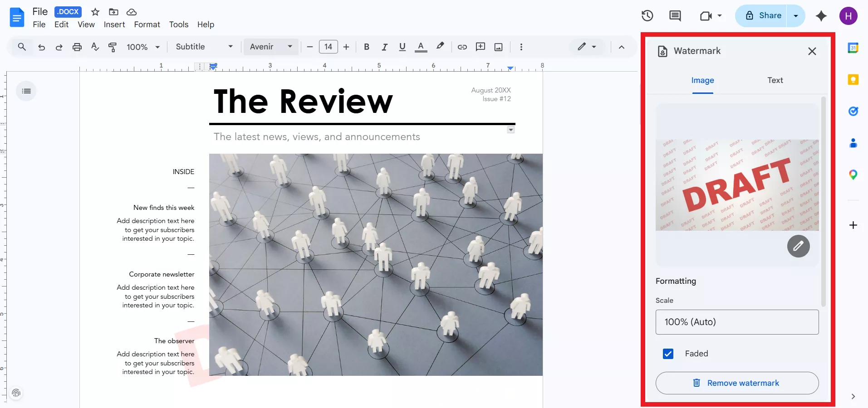Select the Paint format tool
This screenshot has width=868, height=408.
pos(112,47)
